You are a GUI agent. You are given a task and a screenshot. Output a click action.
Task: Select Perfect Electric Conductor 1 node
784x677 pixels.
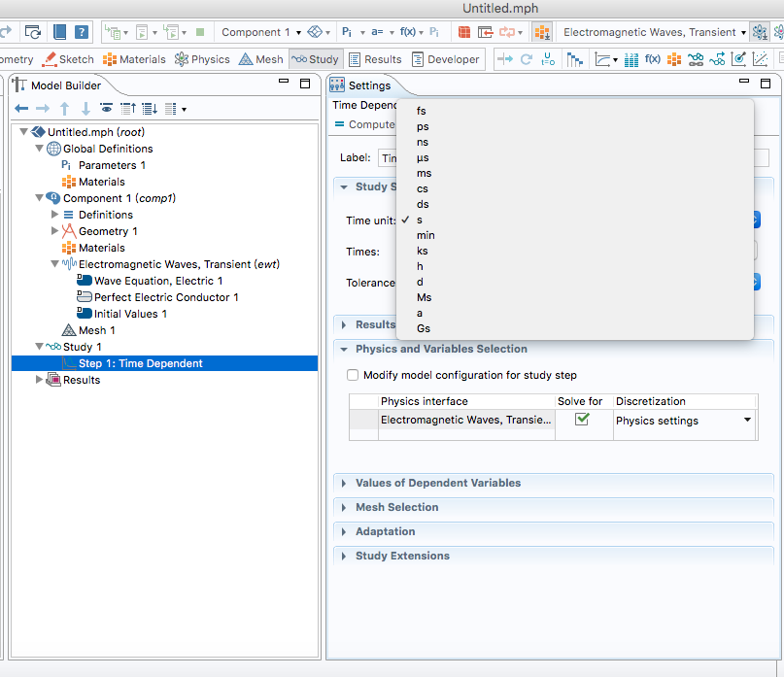click(166, 297)
